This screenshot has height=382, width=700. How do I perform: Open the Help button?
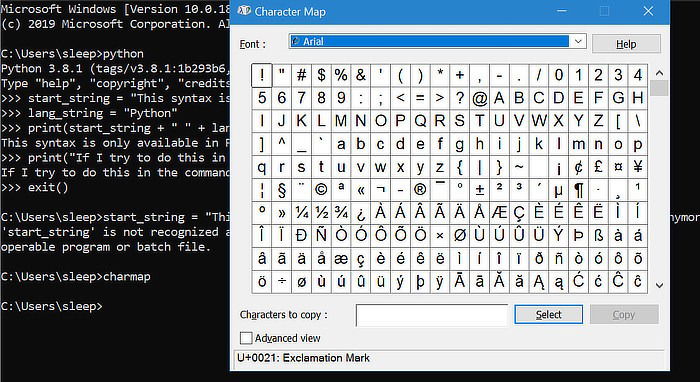626,44
